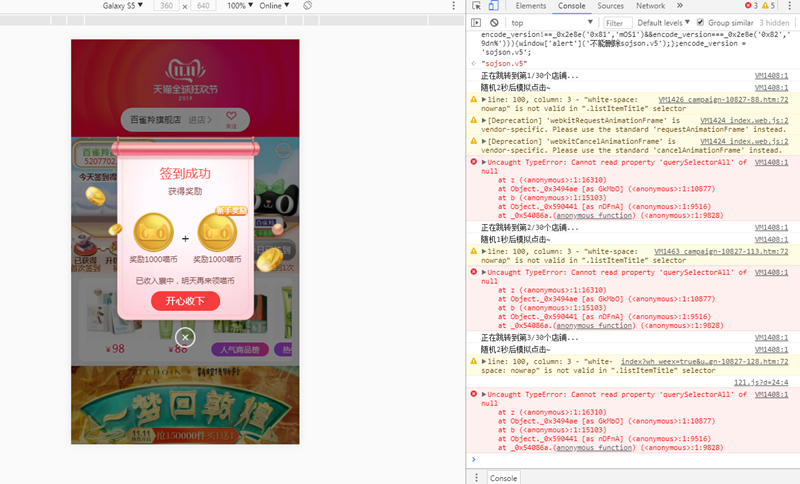Open the Online throttling dropdown

click(275, 6)
